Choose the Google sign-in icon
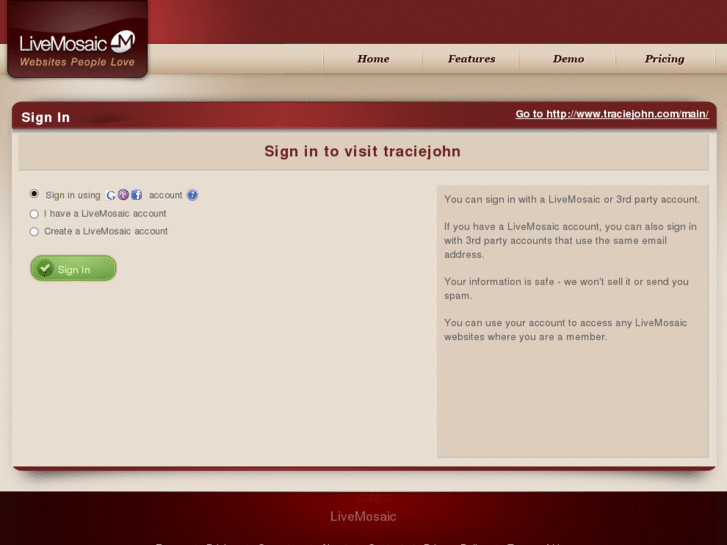The image size is (727, 545). click(x=110, y=195)
